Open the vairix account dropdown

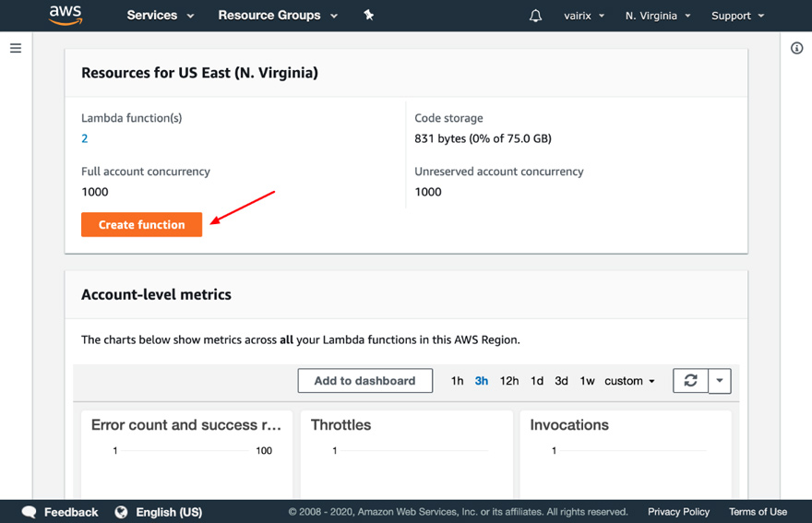(x=584, y=16)
